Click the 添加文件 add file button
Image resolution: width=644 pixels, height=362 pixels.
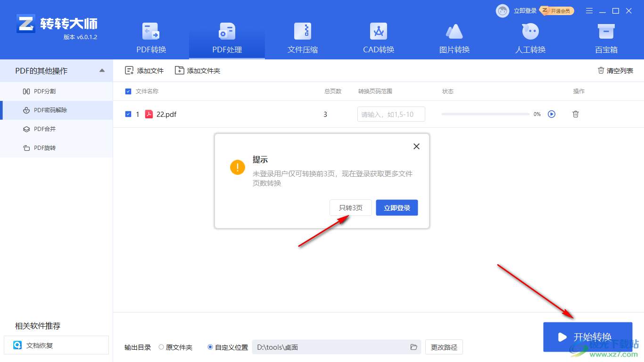tap(144, 71)
